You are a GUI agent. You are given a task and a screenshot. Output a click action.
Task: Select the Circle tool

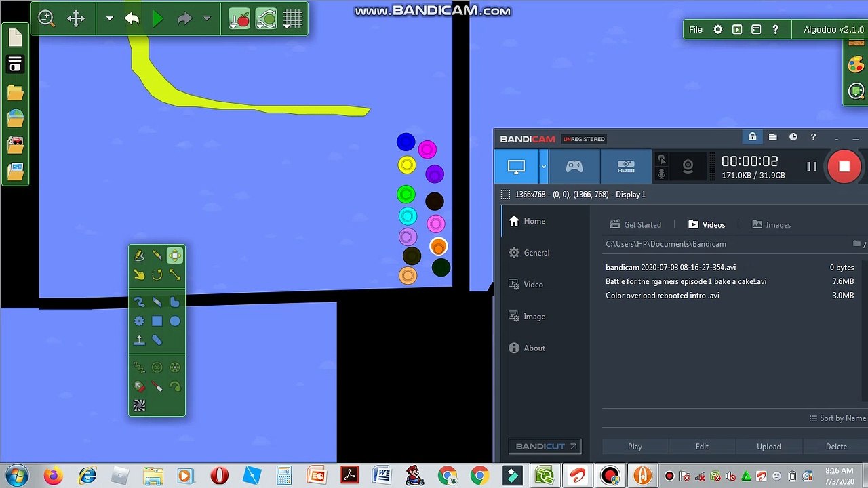(175, 321)
